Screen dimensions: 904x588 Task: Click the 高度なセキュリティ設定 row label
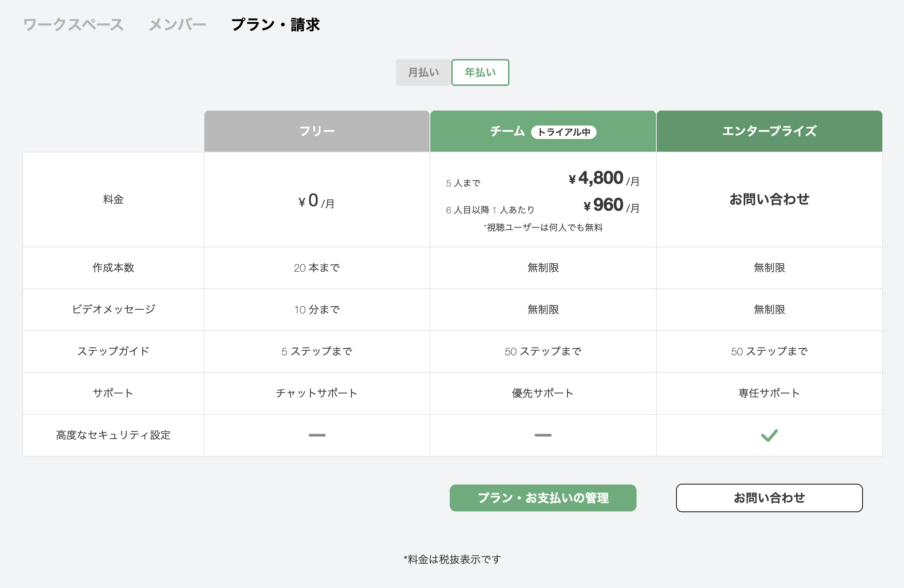[x=113, y=435]
